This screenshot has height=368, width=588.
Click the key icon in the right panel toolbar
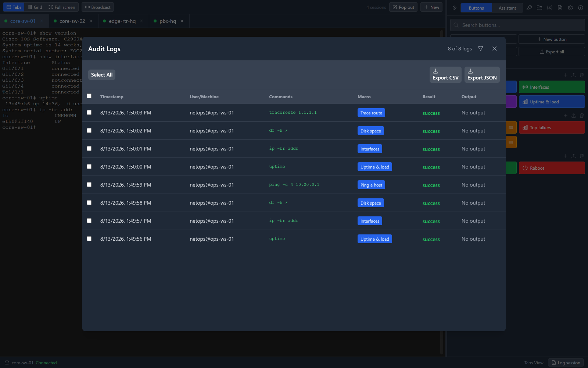529,8
